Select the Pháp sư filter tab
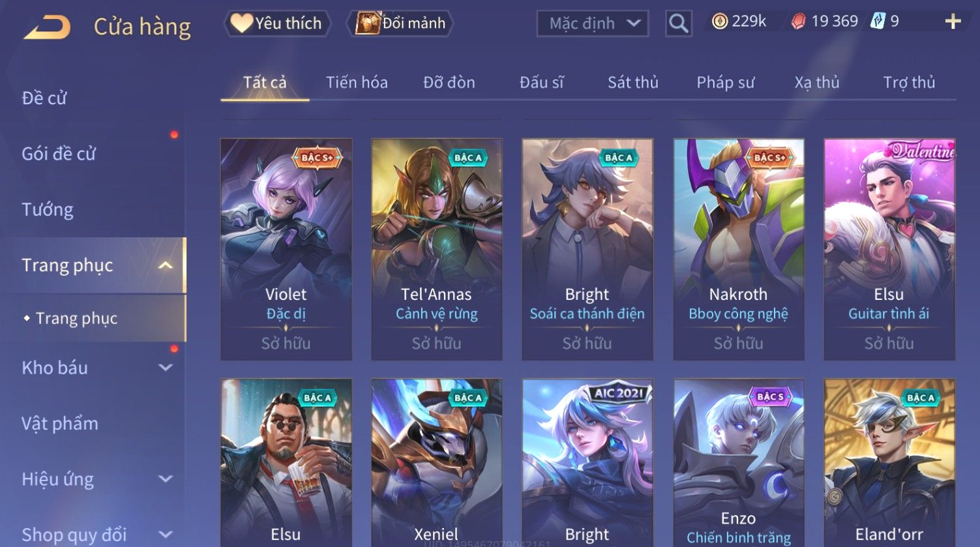This screenshot has width=980, height=547. (x=725, y=83)
